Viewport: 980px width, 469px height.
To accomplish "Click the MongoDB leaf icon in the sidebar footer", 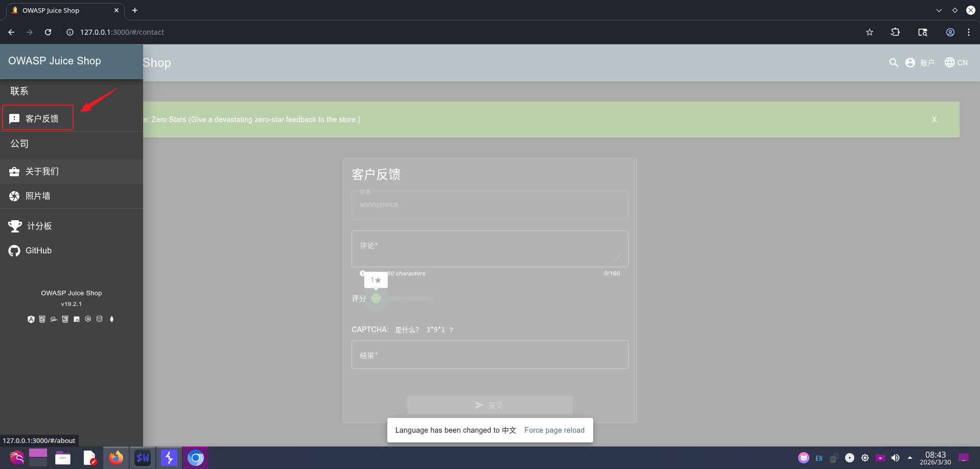I will tap(112, 319).
